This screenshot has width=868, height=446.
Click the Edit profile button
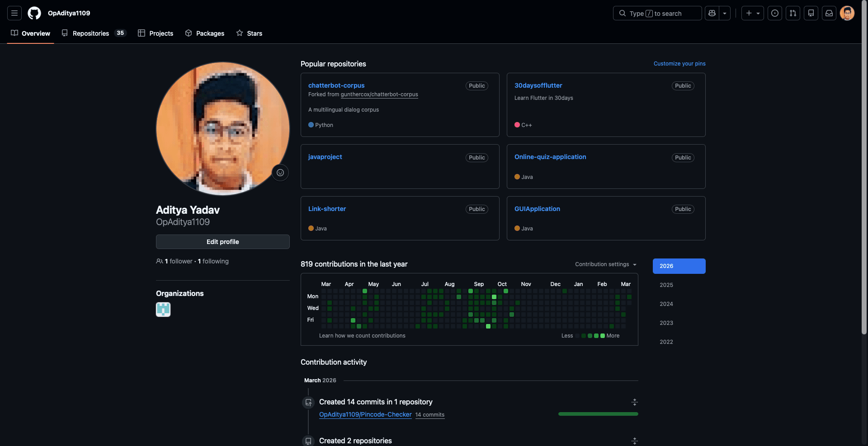point(222,242)
